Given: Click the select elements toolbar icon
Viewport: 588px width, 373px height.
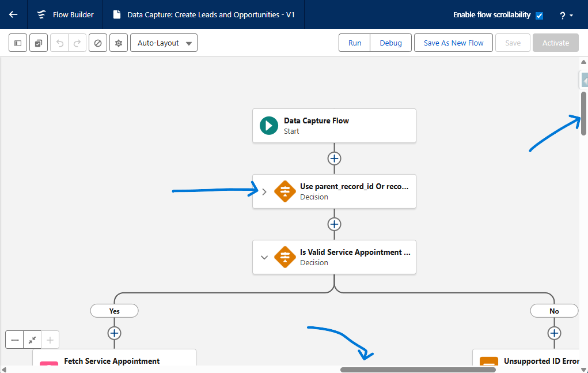Looking at the screenshot, I should click(x=38, y=43).
